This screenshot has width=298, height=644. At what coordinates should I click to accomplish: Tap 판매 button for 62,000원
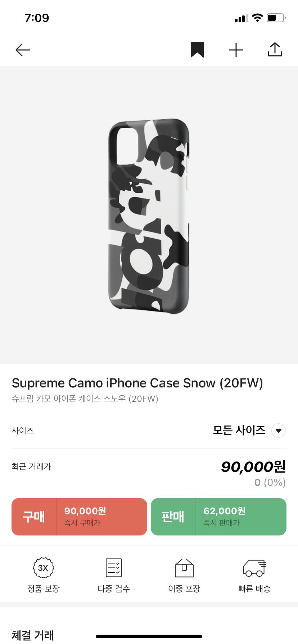point(218,517)
